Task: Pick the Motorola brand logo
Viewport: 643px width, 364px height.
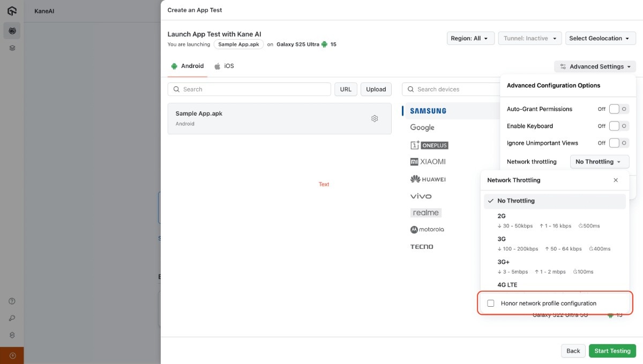Action: coord(427,230)
